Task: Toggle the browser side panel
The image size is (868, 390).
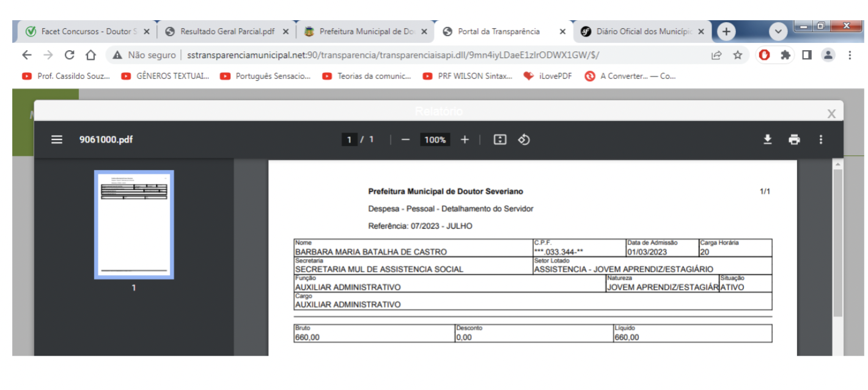Action: point(807,55)
